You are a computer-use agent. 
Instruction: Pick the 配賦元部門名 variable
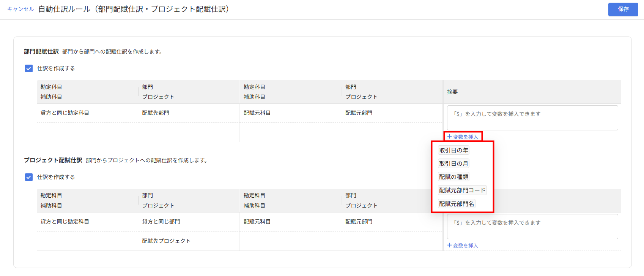tap(457, 204)
